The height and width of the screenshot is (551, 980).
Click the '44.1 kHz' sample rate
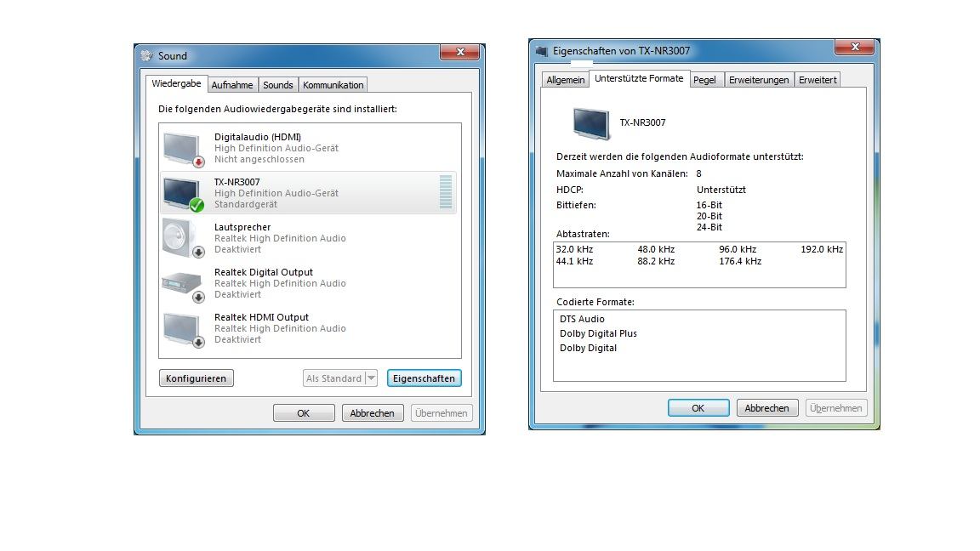[x=574, y=262]
